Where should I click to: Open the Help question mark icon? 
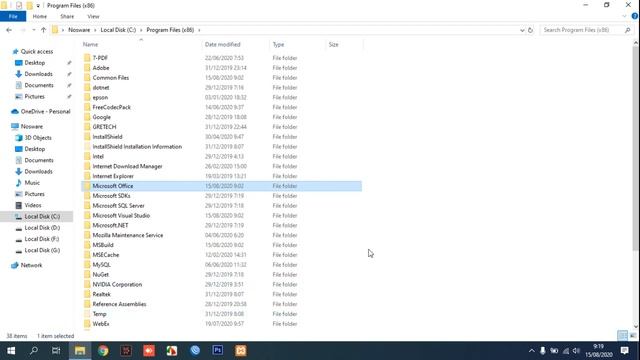click(x=634, y=16)
